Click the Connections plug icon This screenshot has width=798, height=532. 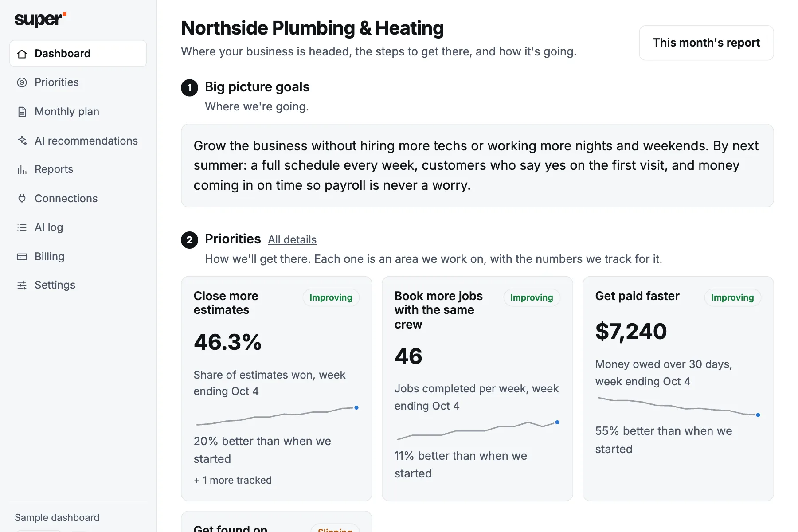pos(22,199)
